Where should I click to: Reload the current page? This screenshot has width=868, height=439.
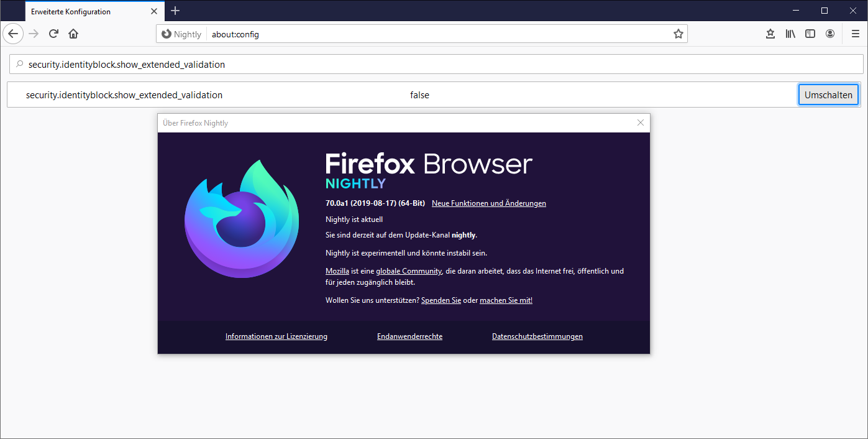coord(53,34)
